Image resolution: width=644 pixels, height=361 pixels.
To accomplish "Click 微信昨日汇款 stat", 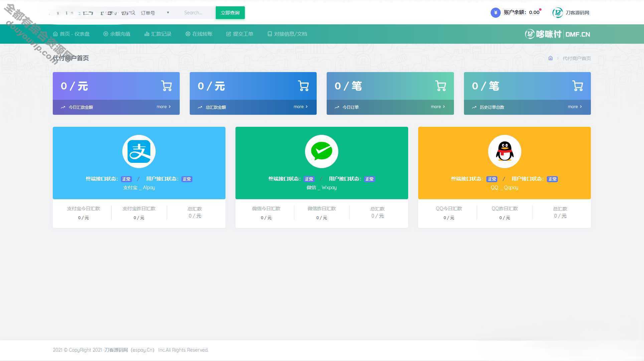I will [x=322, y=213].
